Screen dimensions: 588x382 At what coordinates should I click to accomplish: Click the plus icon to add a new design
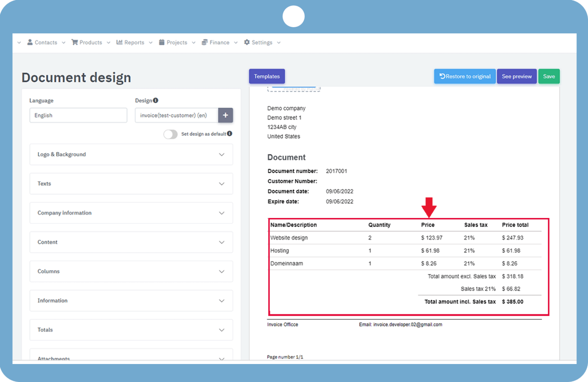(225, 115)
